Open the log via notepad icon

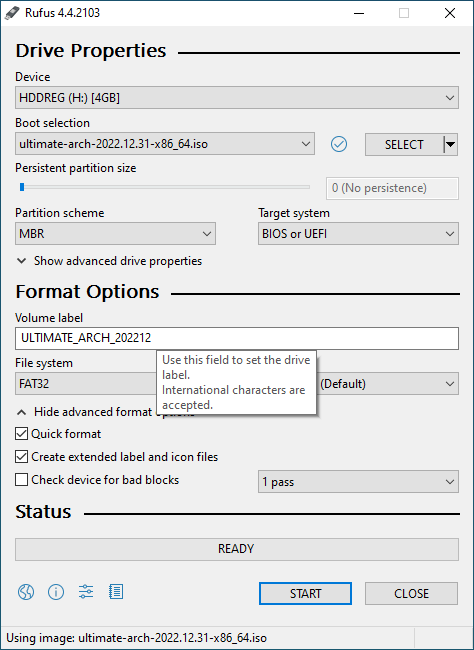[x=116, y=592]
